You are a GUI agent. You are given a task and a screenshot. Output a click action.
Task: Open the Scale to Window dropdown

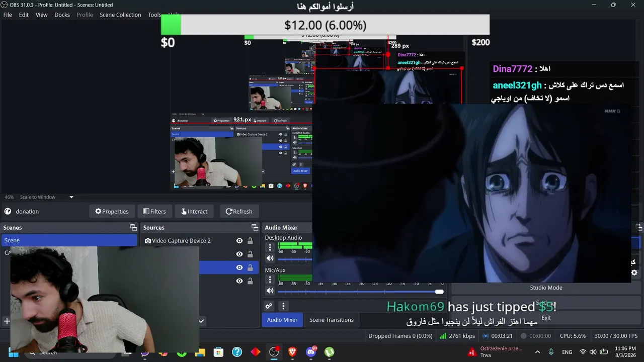pos(46,197)
